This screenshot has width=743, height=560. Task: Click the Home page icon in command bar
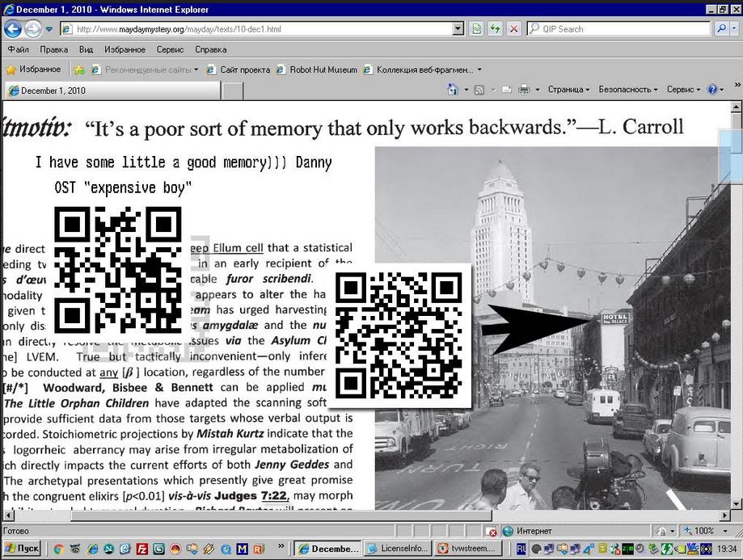click(x=453, y=89)
